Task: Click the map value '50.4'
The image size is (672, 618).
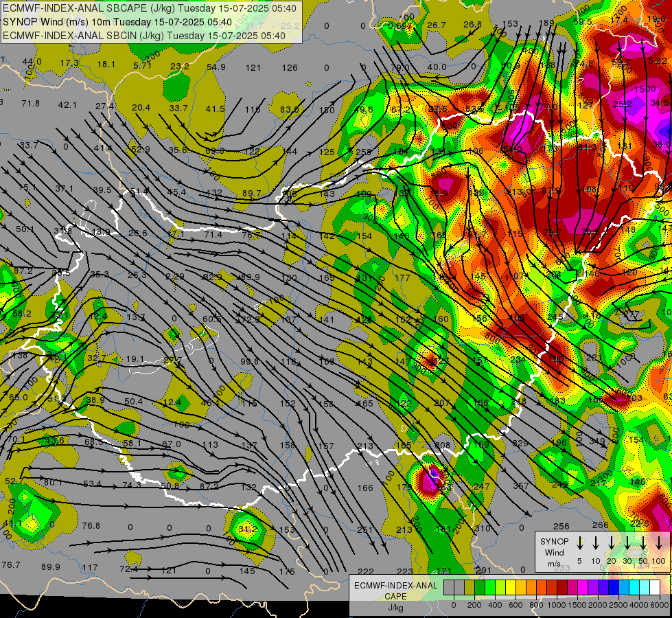Action: coord(133,402)
